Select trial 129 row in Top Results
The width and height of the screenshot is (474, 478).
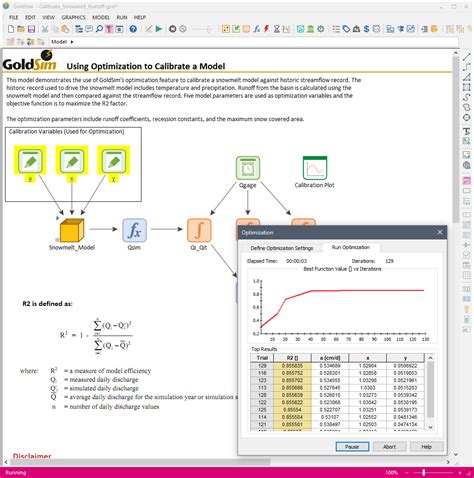(337, 366)
